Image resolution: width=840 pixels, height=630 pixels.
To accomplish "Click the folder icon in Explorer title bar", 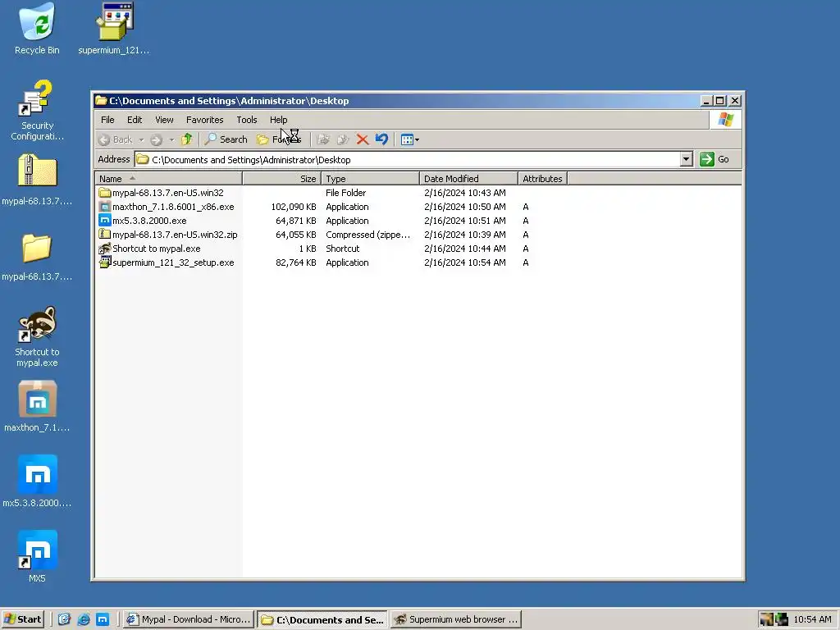I will [101, 101].
